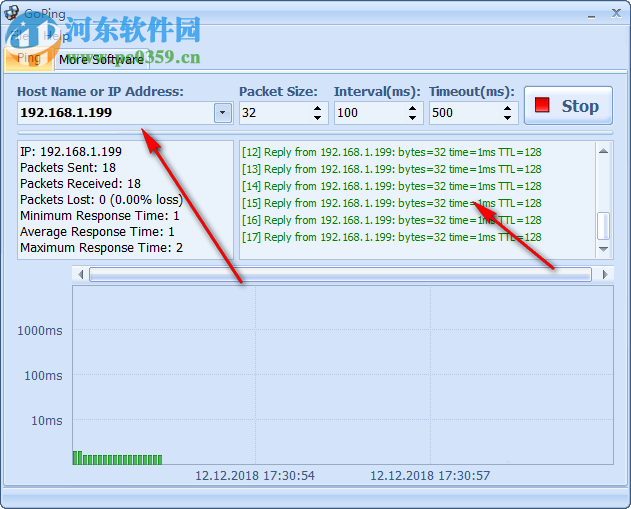Increase Timeout value with up arrow

coord(507,108)
